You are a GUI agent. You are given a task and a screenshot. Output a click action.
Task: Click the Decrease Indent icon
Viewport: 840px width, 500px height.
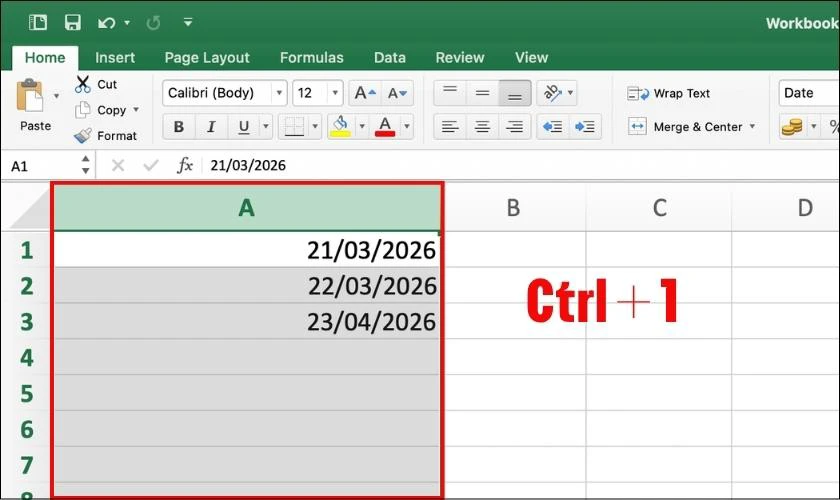click(552, 127)
